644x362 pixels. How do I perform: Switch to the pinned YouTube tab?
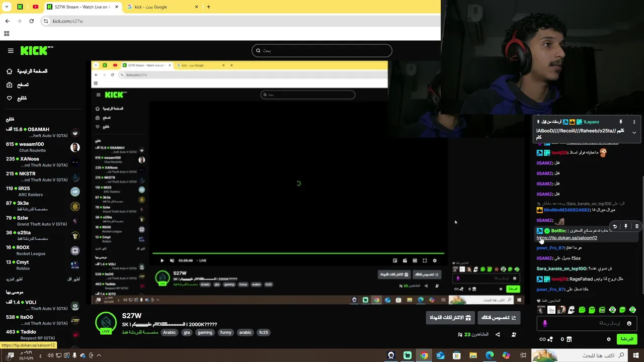coord(35,7)
